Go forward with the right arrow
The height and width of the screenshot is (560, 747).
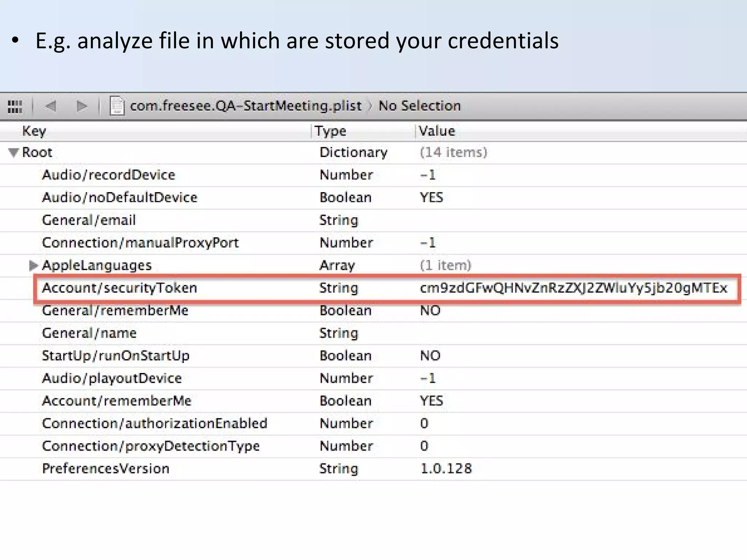(x=82, y=106)
